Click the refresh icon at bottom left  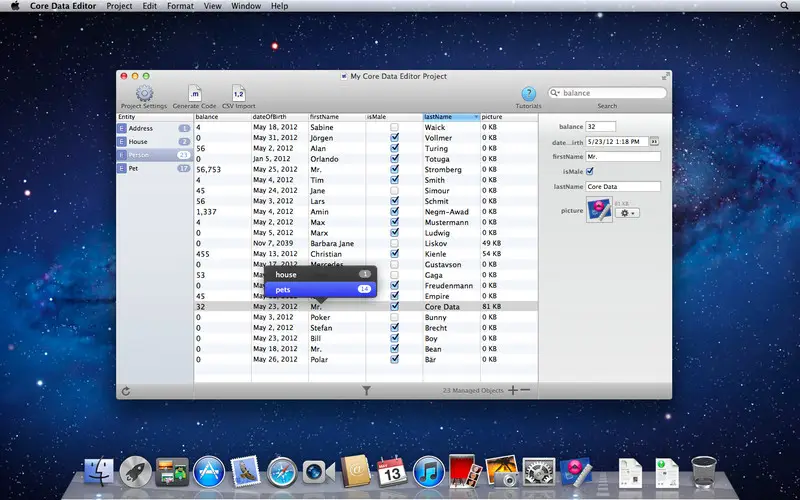pyautogui.click(x=126, y=391)
